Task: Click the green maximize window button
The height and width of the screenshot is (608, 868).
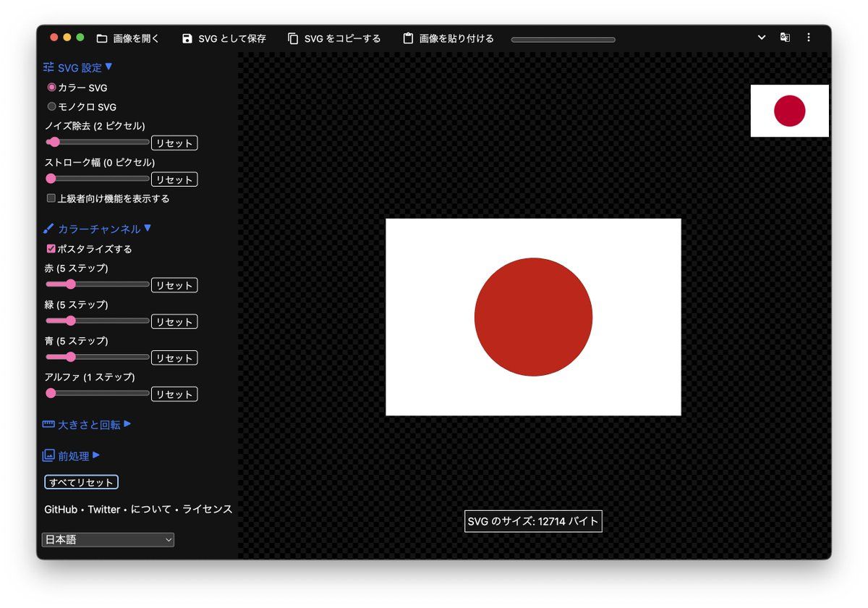Action: point(80,38)
